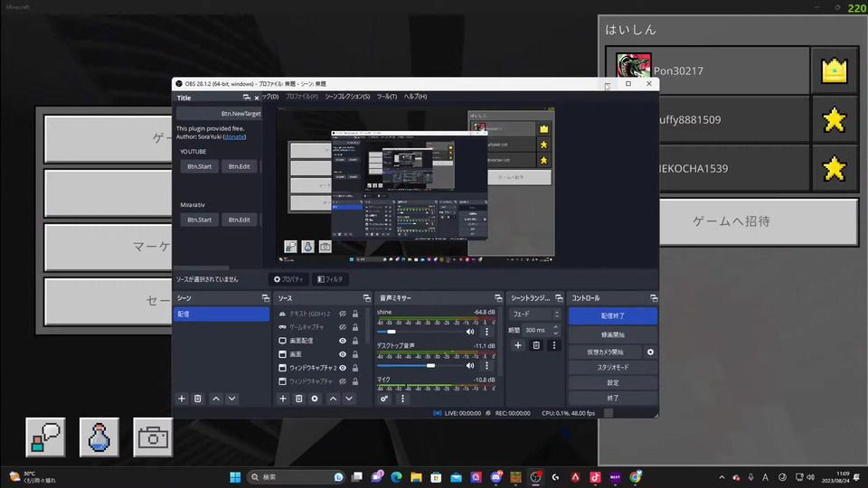Open source properties gear in Sources toolbar
This screenshot has height=488, width=868.
(315, 399)
